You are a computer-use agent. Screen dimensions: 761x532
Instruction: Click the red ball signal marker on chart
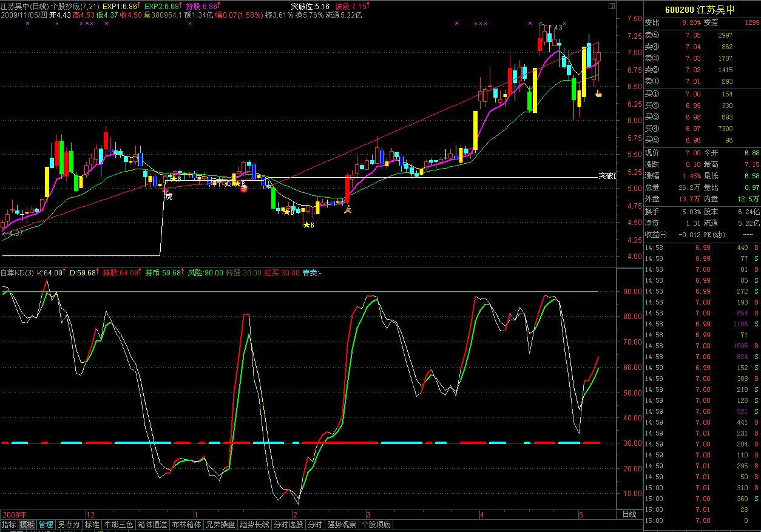[244, 189]
